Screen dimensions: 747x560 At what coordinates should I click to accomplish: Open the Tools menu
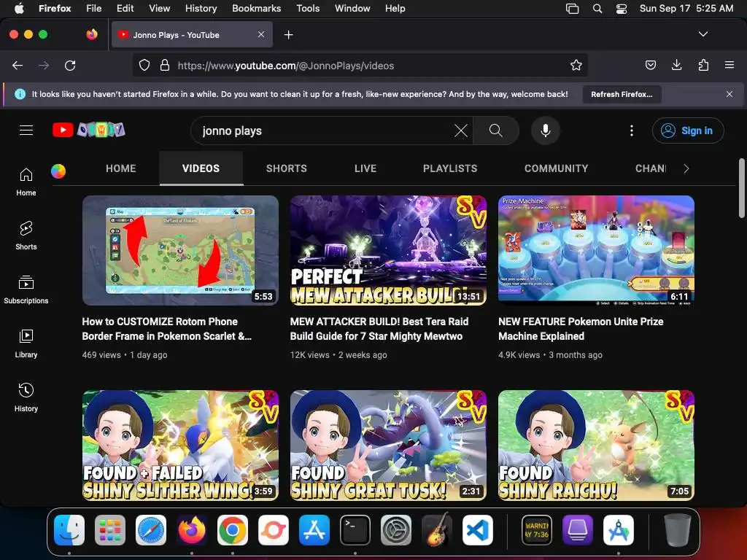coord(309,9)
